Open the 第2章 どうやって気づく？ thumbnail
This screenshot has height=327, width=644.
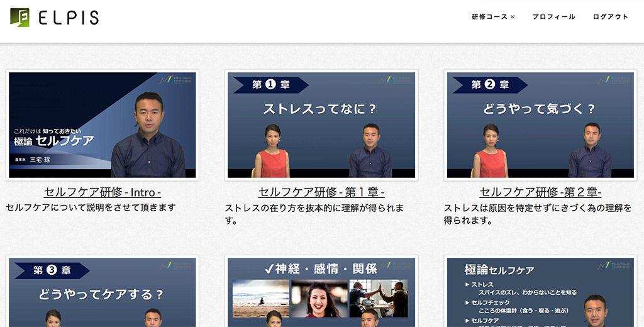tap(540, 125)
